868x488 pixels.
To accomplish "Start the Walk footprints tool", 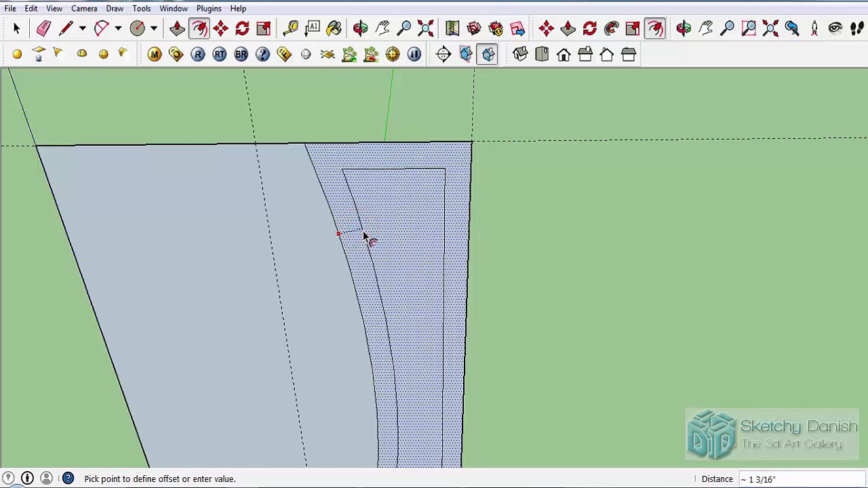I will 857,28.
